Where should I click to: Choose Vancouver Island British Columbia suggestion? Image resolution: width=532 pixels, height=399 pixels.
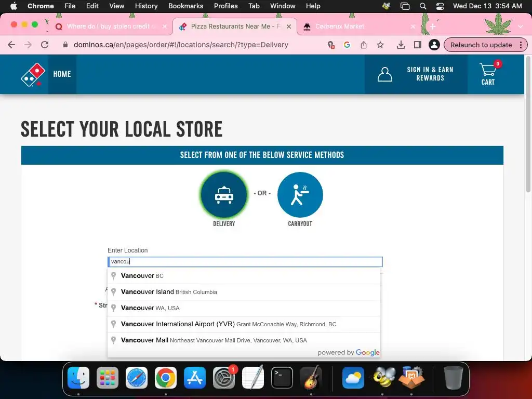point(244,292)
